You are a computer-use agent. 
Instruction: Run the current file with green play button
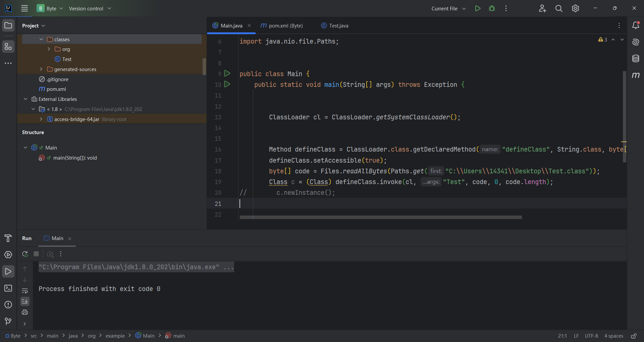click(478, 8)
